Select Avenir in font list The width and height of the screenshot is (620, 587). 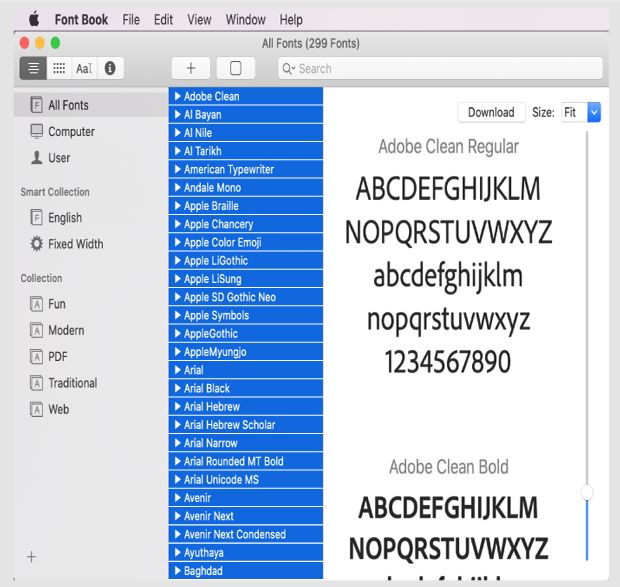pyautogui.click(x=246, y=498)
